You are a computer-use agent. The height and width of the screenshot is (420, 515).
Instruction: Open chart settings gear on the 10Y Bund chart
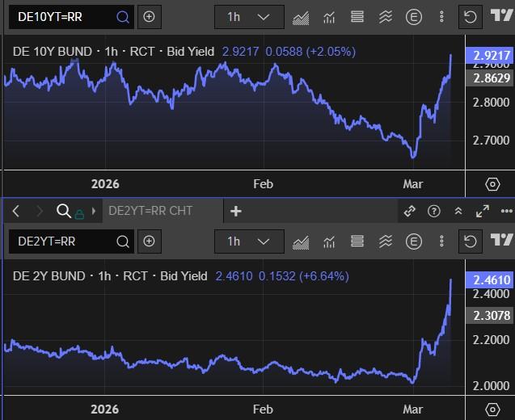(x=492, y=184)
